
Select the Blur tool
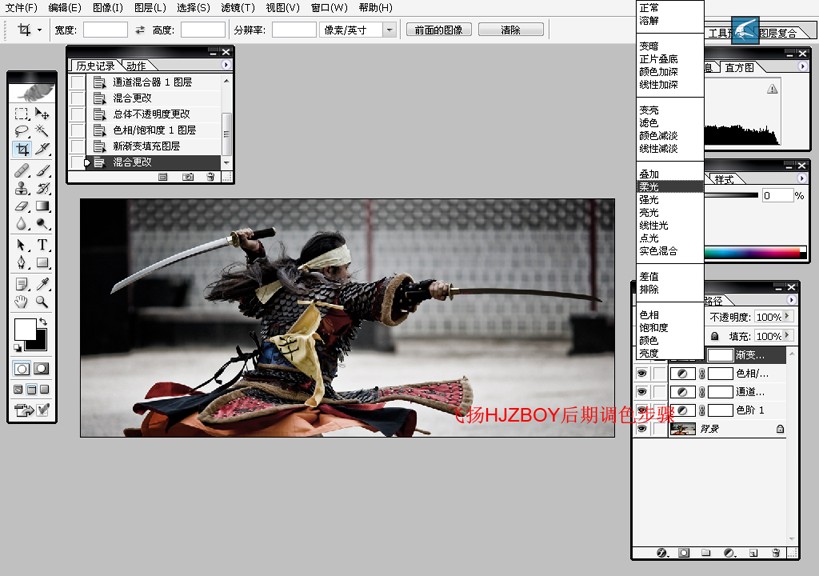pos(21,224)
